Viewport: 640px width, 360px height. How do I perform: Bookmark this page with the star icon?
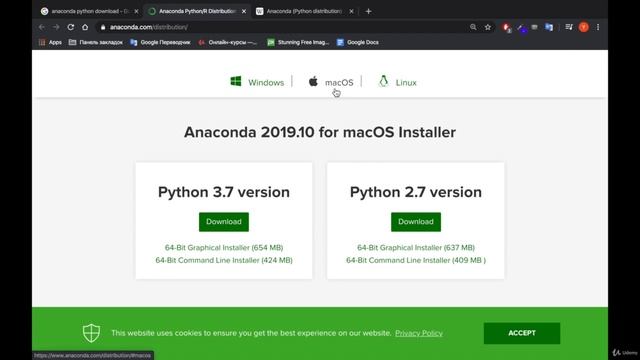click(488, 27)
